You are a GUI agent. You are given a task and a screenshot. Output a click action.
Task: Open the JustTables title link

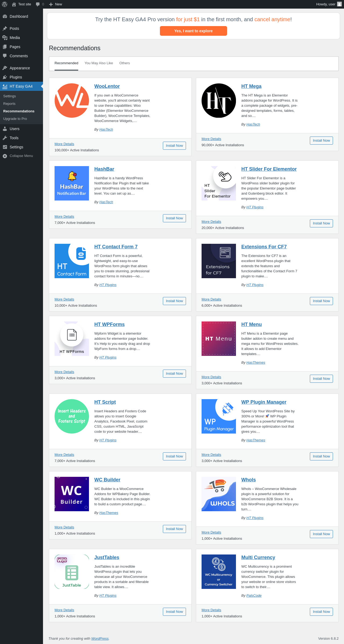[x=107, y=557]
